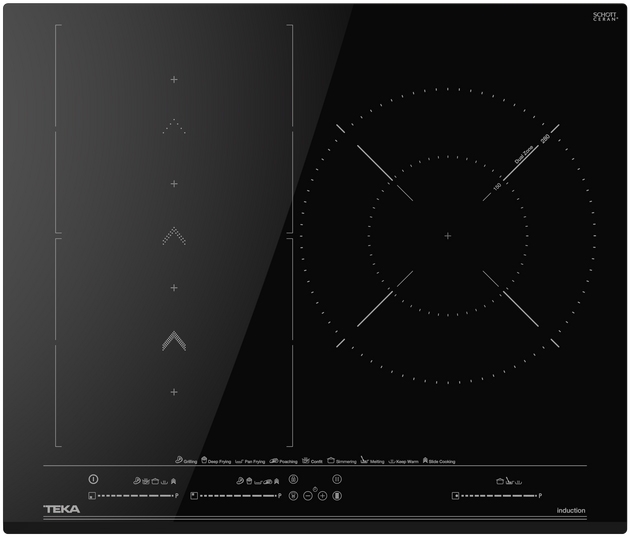The image size is (630, 537).
Task: Click the brightest bottom chevron arrow
Action: [x=174, y=341]
